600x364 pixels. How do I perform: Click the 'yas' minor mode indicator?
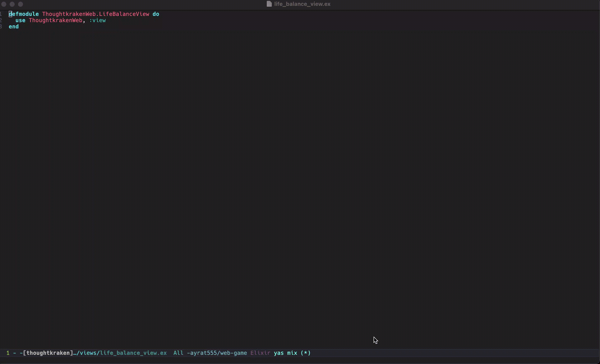tap(278, 353)
